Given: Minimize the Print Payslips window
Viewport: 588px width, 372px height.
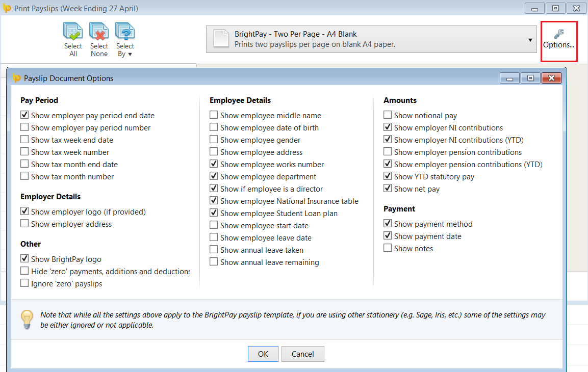Looking at the screenshot, I should [535, 8].
